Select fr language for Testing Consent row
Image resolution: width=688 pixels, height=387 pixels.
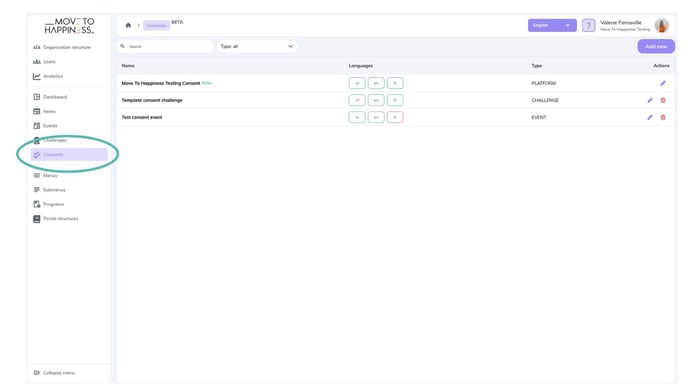(395, 83)
